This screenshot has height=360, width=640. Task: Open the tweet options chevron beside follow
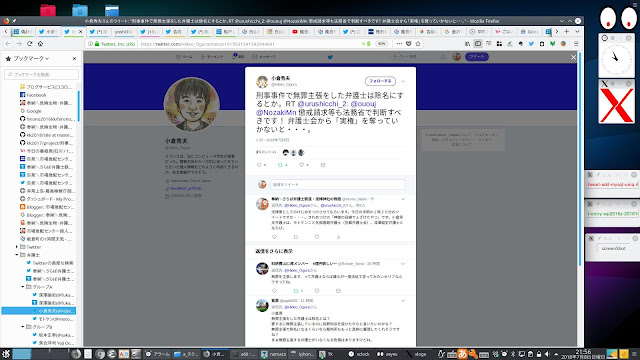[x=403, y=82]
